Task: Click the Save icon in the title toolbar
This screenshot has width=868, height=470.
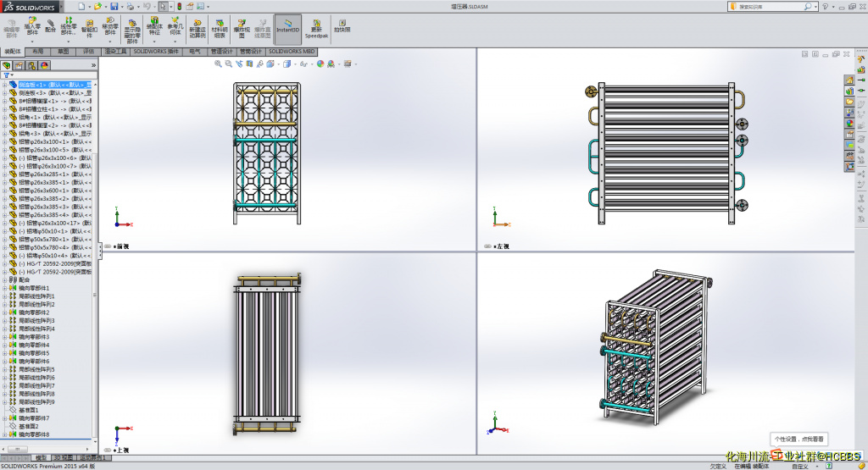Action: point(114,6)
